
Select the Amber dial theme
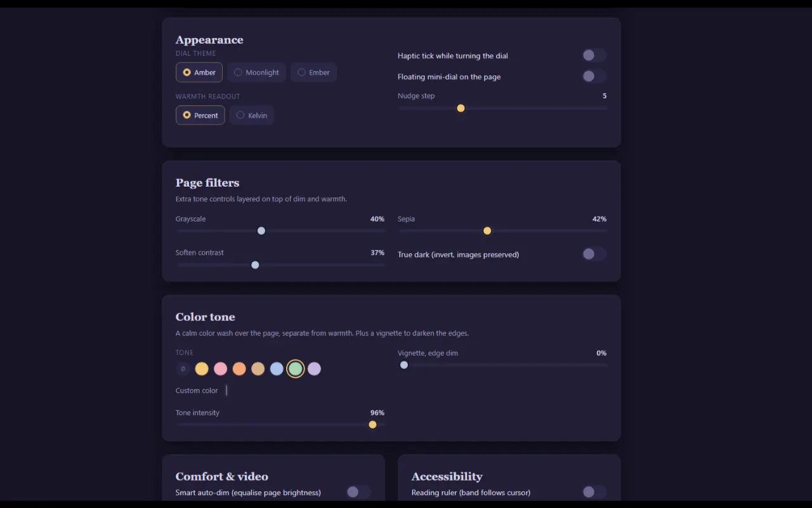pyautogui.click(x=199, y=72)
